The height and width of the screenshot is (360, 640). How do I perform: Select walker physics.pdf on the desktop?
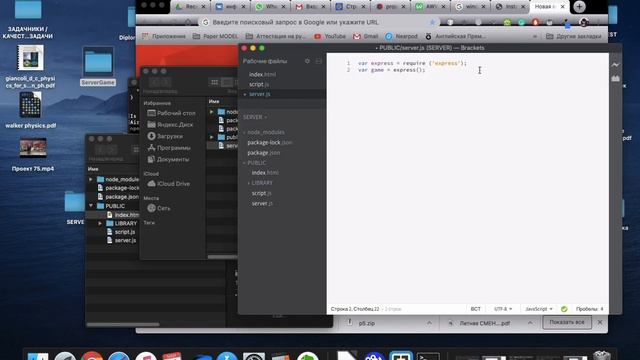point(31,110)
